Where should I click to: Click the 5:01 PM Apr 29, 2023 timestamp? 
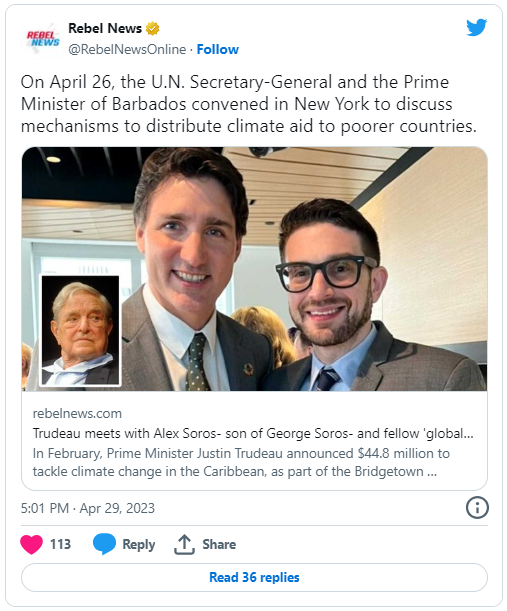88,508
